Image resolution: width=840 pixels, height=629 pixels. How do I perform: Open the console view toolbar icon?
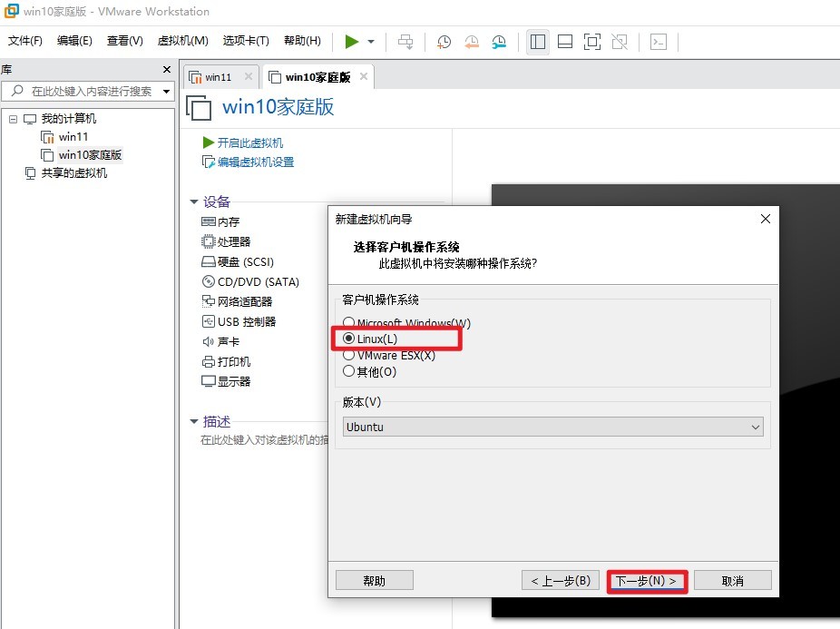(x=659, y=41)
